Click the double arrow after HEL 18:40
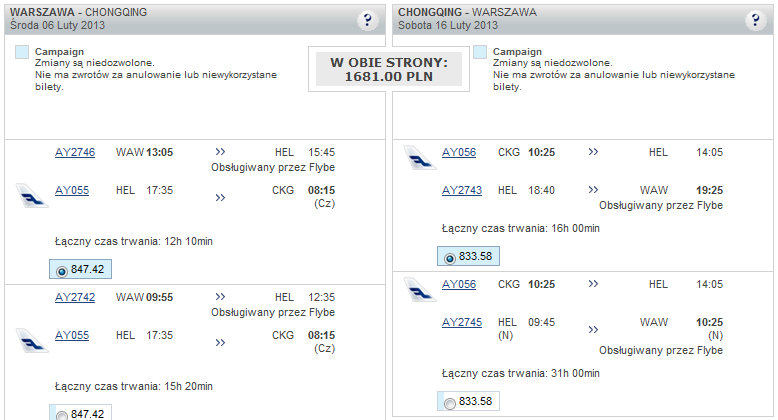778x420 pixels. (x=593, y=190)
